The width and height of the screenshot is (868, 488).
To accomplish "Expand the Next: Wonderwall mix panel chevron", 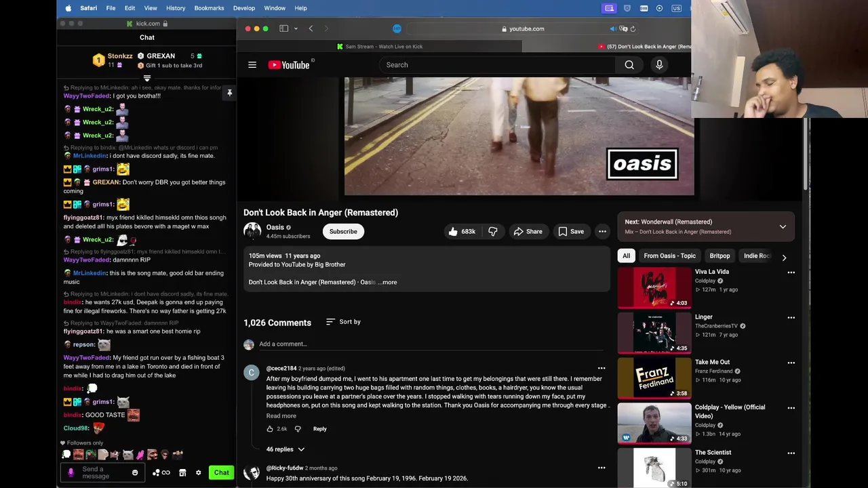I will (x=783, y=226).
